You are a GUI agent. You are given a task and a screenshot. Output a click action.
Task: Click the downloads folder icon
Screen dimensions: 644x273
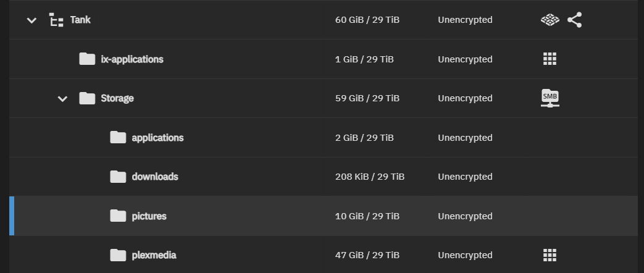[x=118, y=177]
